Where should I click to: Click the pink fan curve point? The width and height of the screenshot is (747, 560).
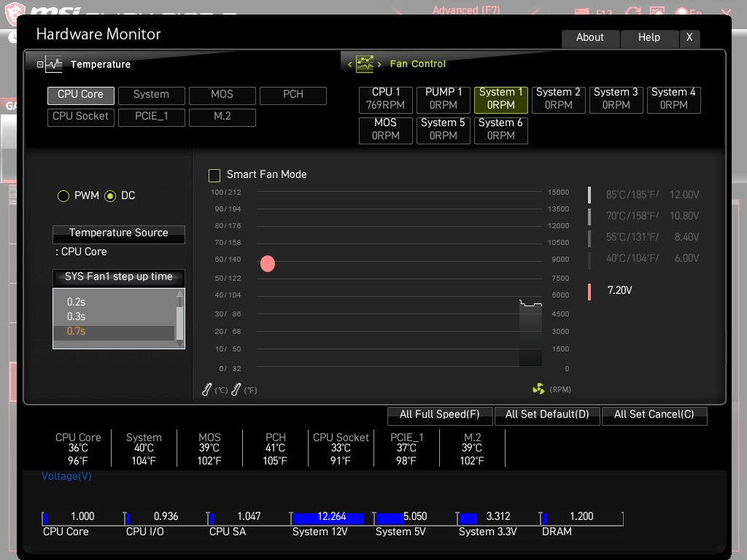point(268,263)
